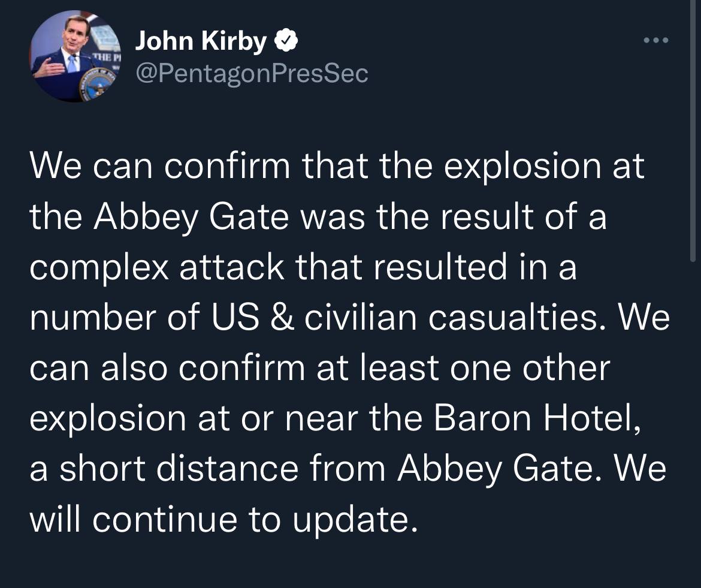The image size is (701, 588).
Task: Click the phrase "complex attack"
Action: [157, 267]
